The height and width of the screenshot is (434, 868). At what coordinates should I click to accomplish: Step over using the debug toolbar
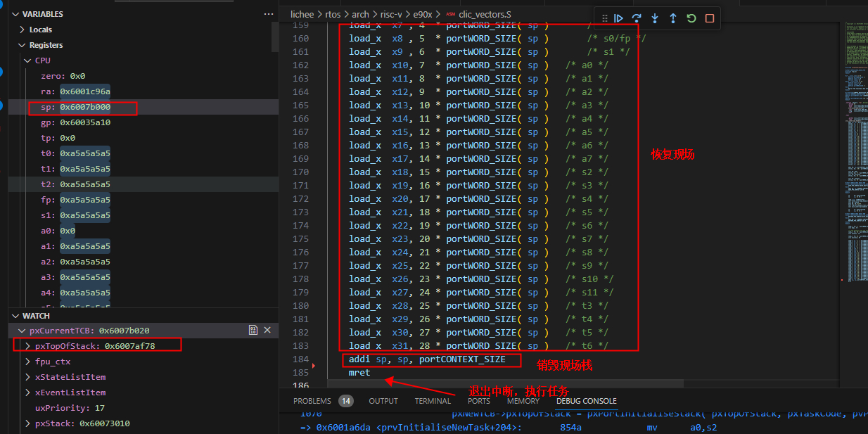(x=637, y=18)
